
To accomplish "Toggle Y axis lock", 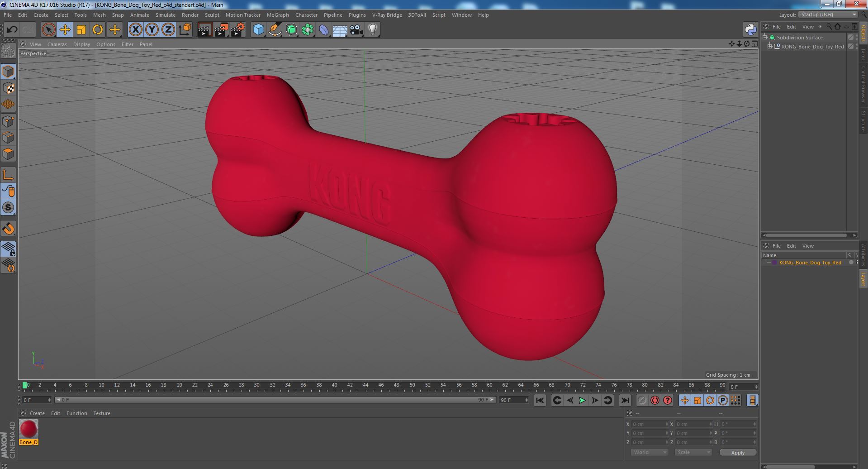I will click(x=152, y=30).
